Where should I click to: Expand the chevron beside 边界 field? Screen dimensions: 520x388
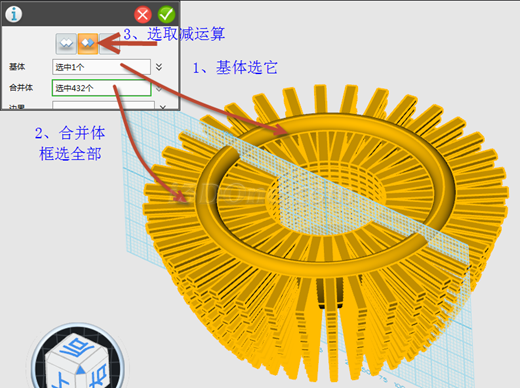(x=162, y=107)
